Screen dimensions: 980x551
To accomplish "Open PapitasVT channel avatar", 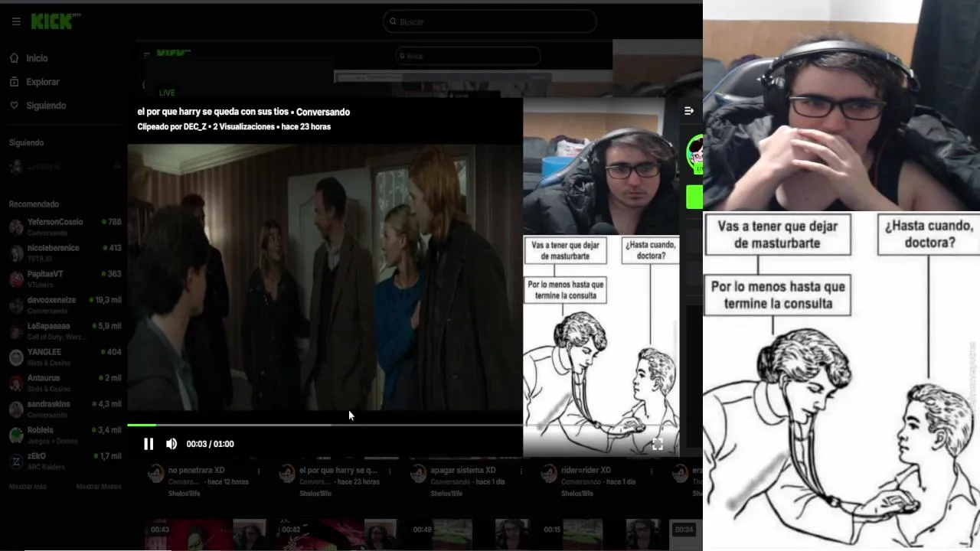I will pyautogui.click(x=16, y=279).
